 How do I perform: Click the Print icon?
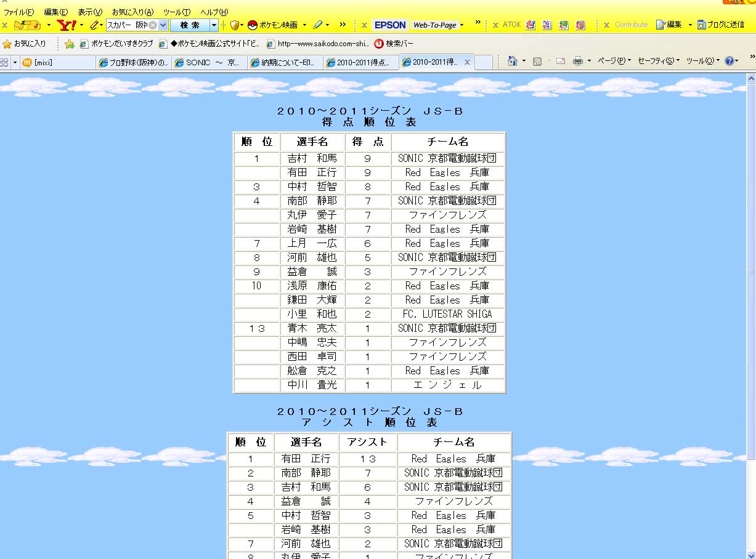(578, 61)
